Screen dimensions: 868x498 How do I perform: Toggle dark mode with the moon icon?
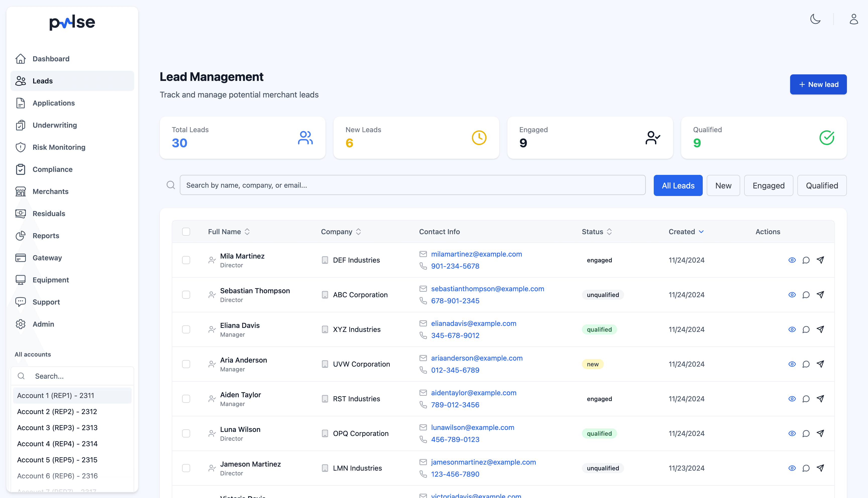815,20
